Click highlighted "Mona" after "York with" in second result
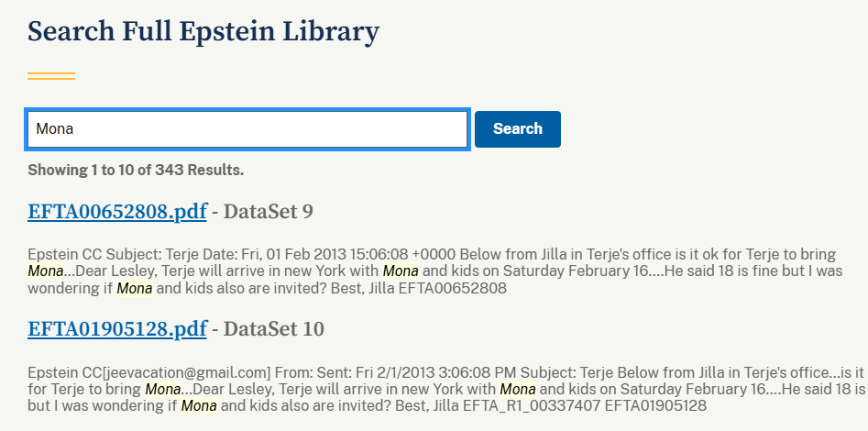Screen dimensions: 868x431 tap(518, 389)
